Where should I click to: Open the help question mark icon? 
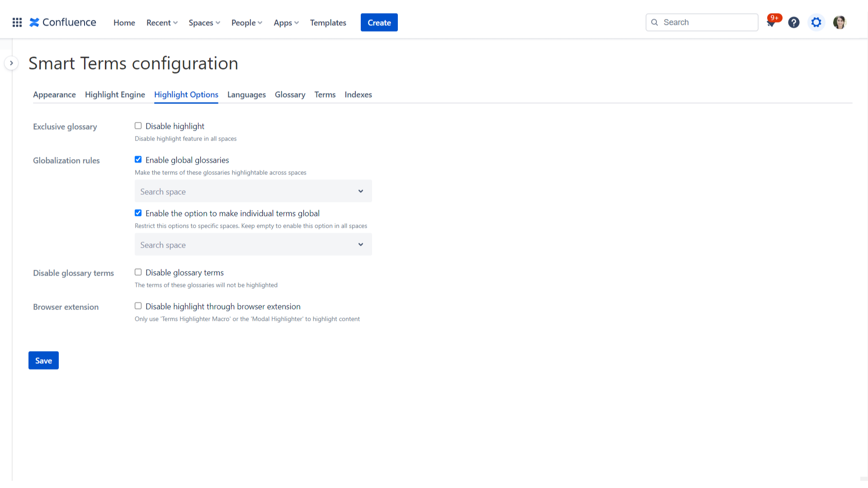click(x=794, y=23)
